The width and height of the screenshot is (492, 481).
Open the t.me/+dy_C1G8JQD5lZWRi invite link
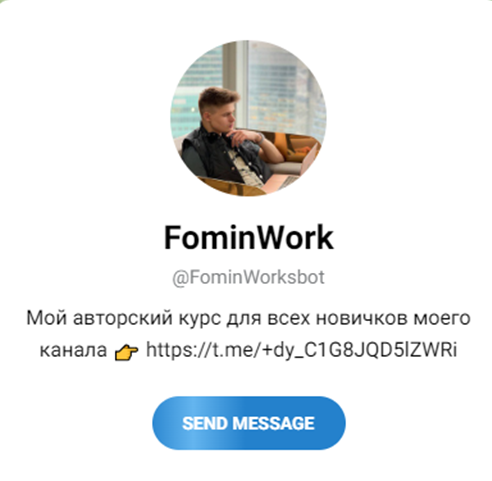tap(301, 350)
